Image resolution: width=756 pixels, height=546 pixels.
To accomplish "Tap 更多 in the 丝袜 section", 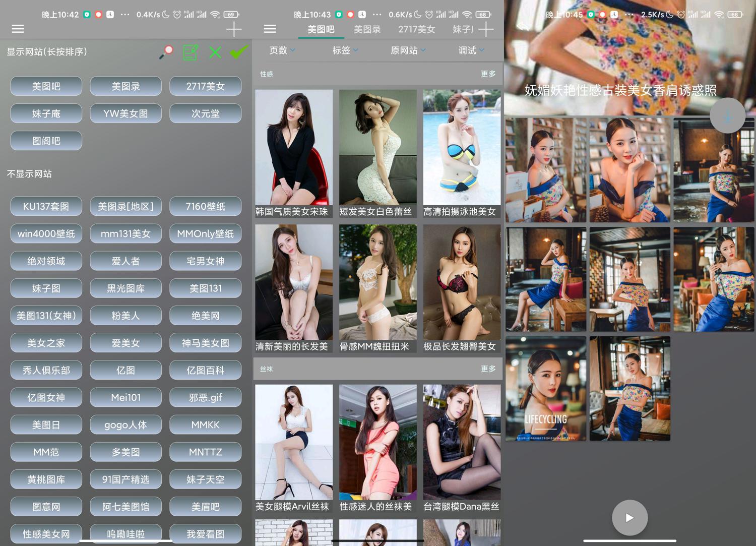I will (x=488, y=369).
